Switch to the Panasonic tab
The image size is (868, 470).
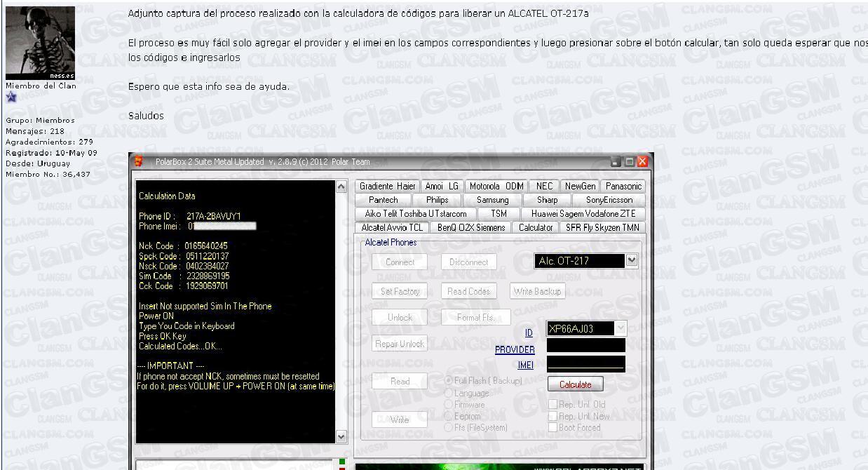click(x=623, y=186)
